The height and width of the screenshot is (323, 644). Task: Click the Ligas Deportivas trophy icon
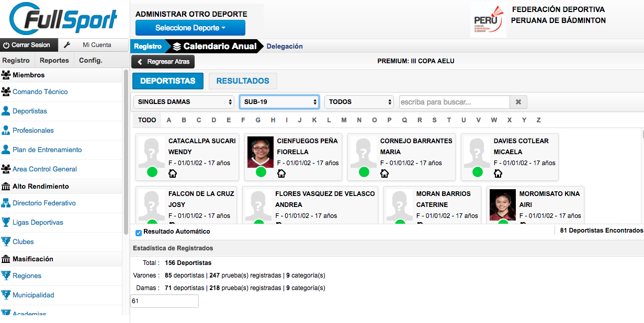(x=6, y=223)
